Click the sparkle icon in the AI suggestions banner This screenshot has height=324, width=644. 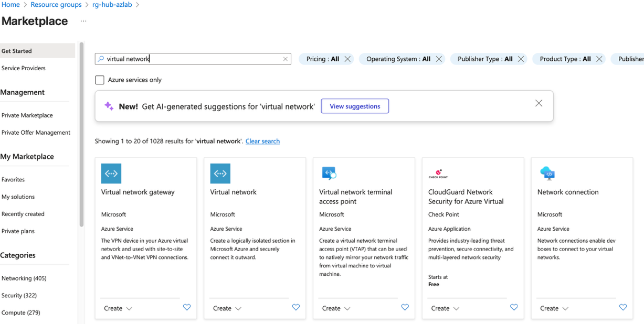[x=109, y=106]
